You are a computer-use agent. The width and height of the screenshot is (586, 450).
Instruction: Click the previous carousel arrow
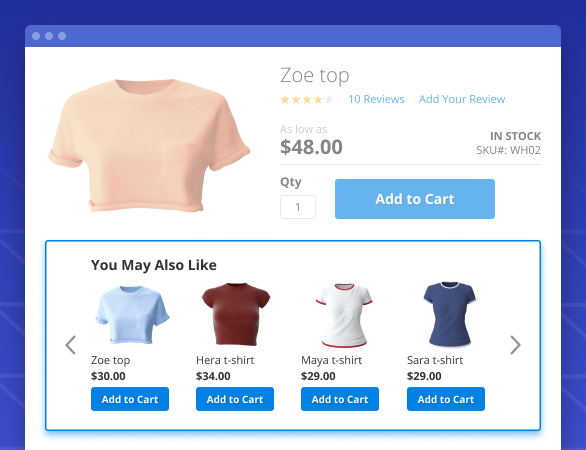71,345
